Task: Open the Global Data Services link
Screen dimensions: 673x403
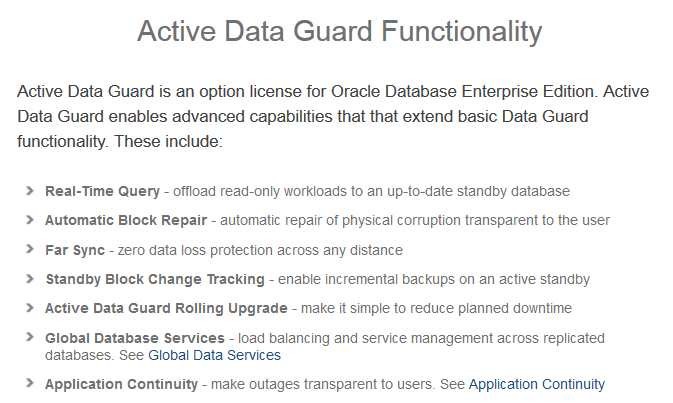Action: pos(214,355)
